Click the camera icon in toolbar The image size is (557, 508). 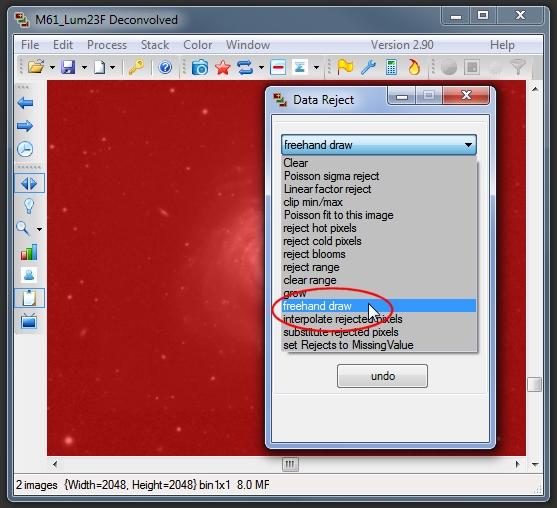tap(200, 67)
